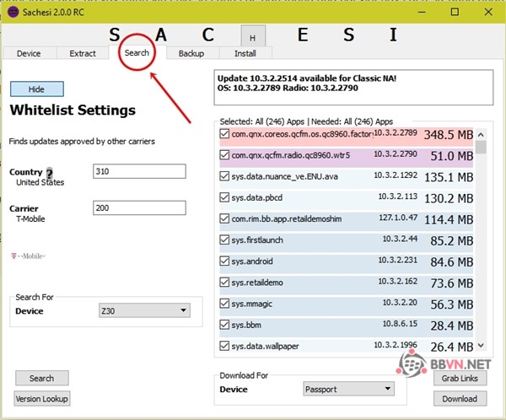Untick the sys.bbm app checkbox
506x420 pixels.
(223, 324)
